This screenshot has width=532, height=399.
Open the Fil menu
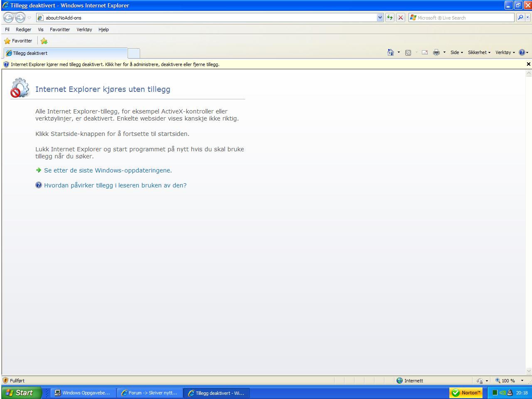tap(7, 30)
